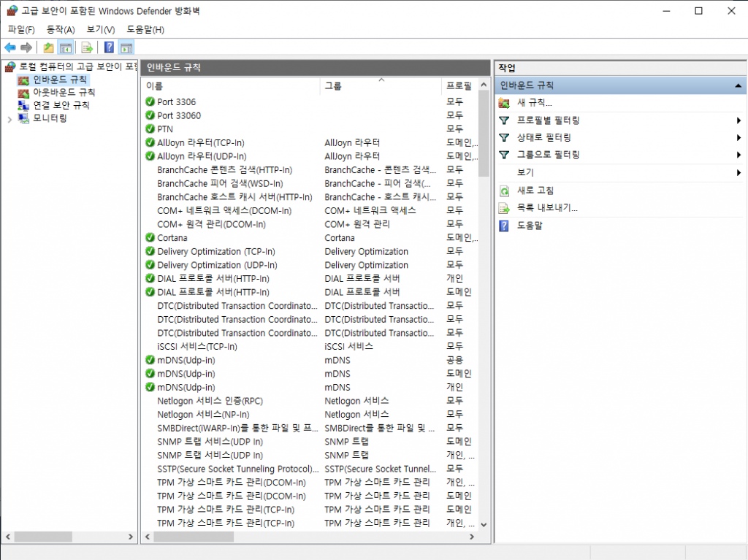Click the firewall app icon in title bar
748x560 pixels.
click(x=12, y=10)
